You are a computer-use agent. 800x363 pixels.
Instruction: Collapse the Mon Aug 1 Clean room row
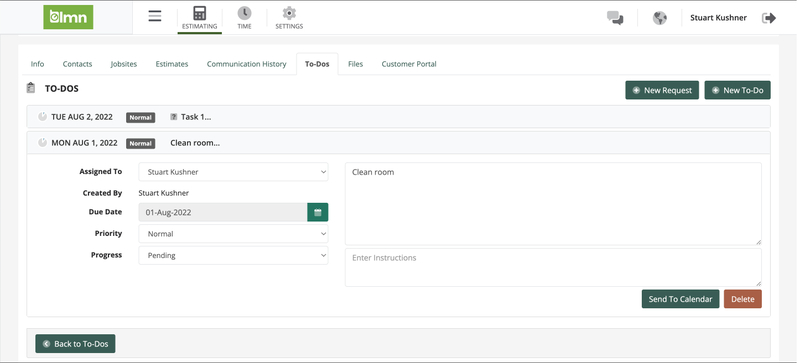coord(398,143)
